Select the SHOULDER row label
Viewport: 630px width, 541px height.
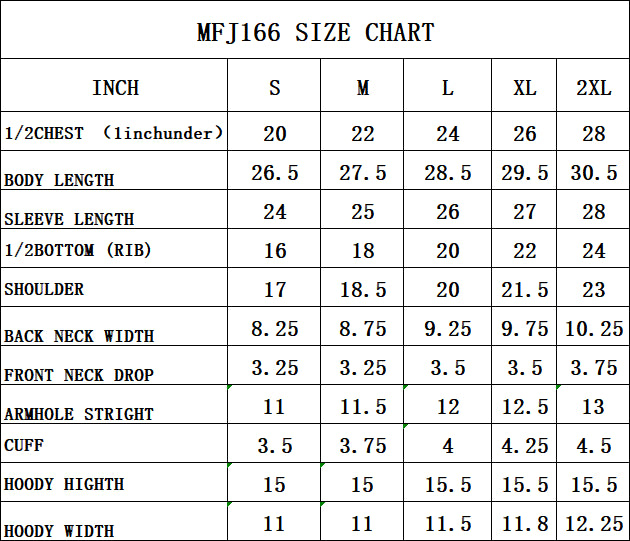[x=44, y=289]
